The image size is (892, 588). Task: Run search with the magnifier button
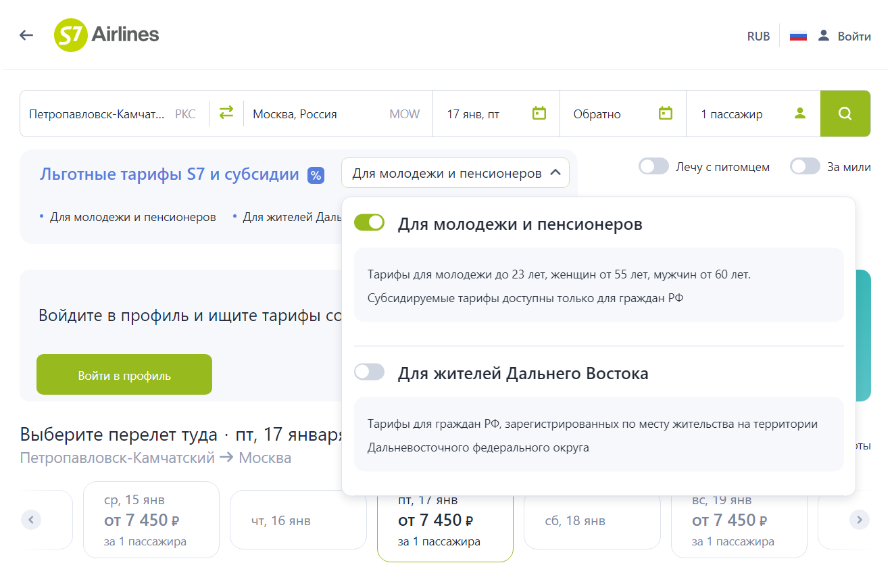(845, 114)
